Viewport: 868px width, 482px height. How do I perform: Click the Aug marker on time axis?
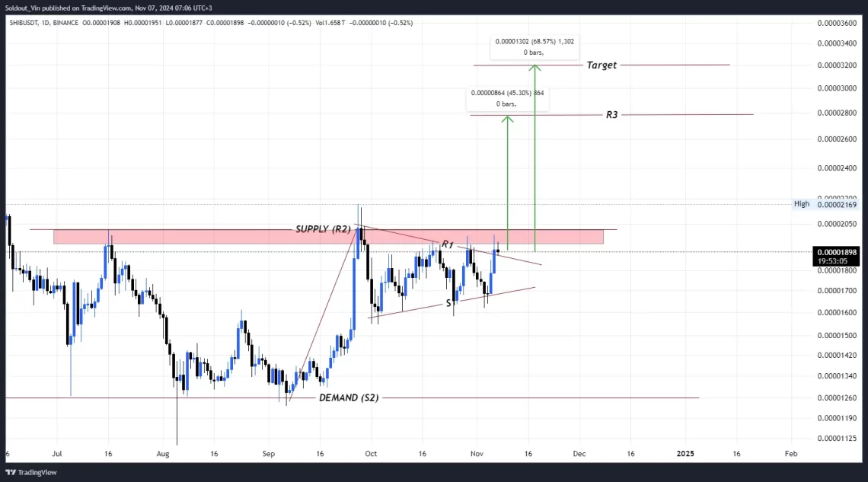click(163, 453)
